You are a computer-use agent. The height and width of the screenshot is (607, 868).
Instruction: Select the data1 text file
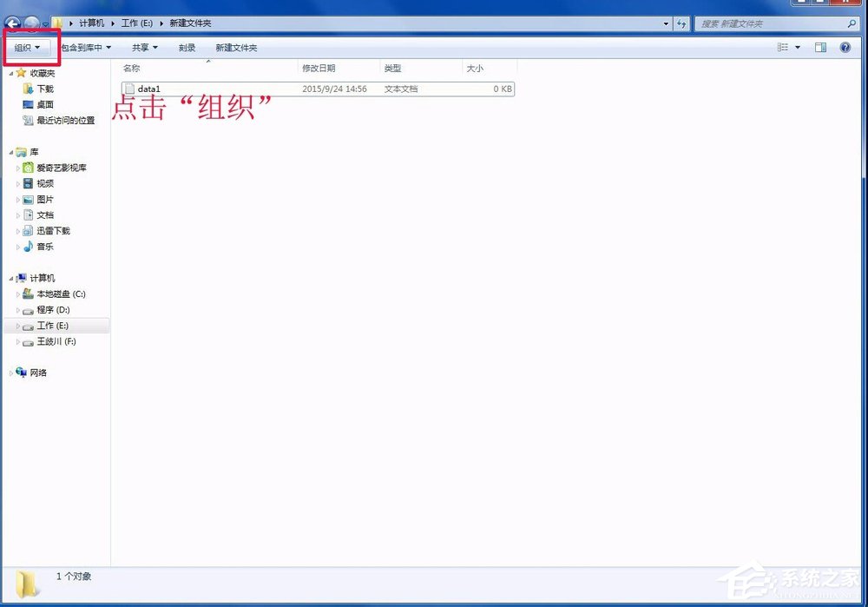pyautogui.click(x=148, y=89)
